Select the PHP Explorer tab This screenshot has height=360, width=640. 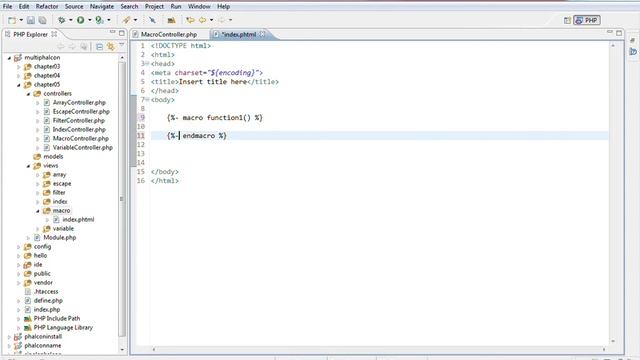click(x=30, y=34)
